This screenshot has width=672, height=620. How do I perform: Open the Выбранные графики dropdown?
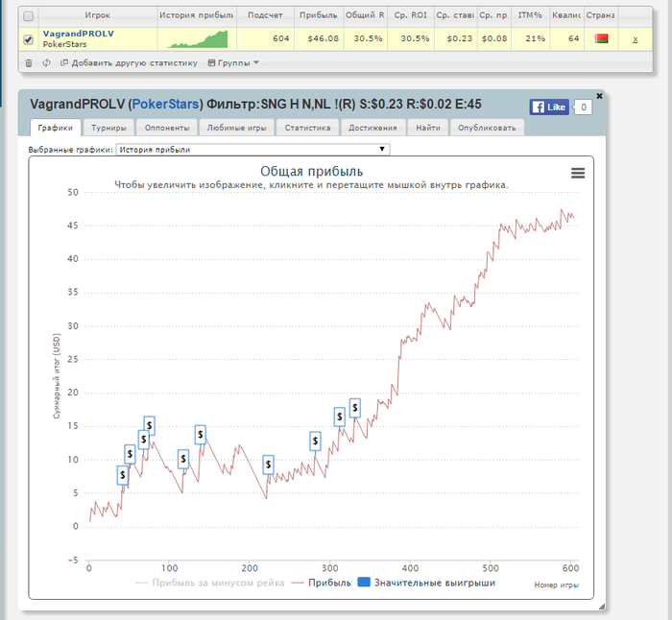click(x=252, y=149)
